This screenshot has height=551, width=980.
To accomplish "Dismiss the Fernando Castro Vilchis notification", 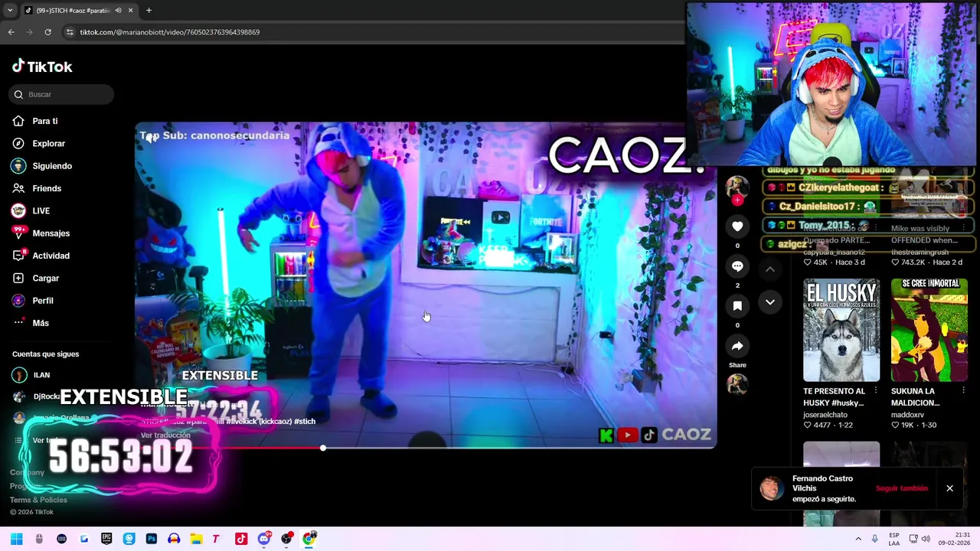I will tap(949, 488).
